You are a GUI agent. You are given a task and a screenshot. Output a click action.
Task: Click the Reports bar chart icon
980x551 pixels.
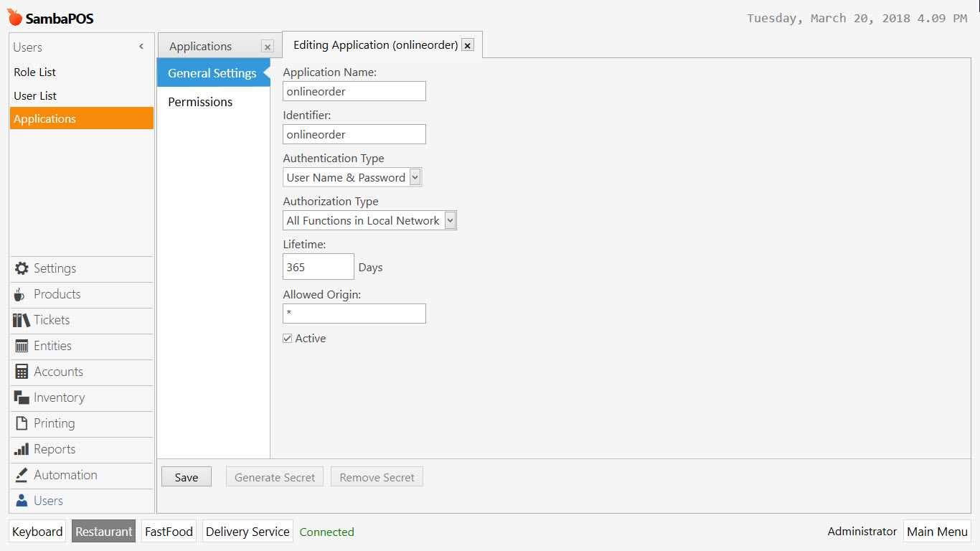click(22, 450)
